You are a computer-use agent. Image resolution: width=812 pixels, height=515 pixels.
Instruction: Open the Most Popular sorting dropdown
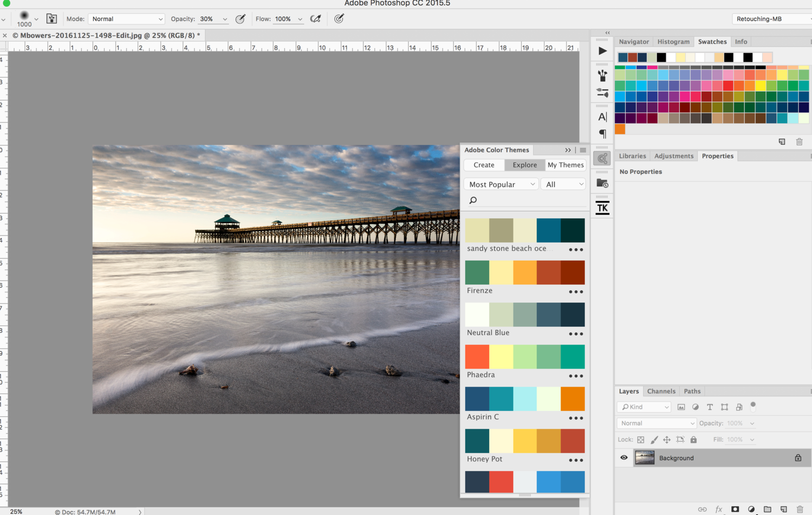click(501, 184)
